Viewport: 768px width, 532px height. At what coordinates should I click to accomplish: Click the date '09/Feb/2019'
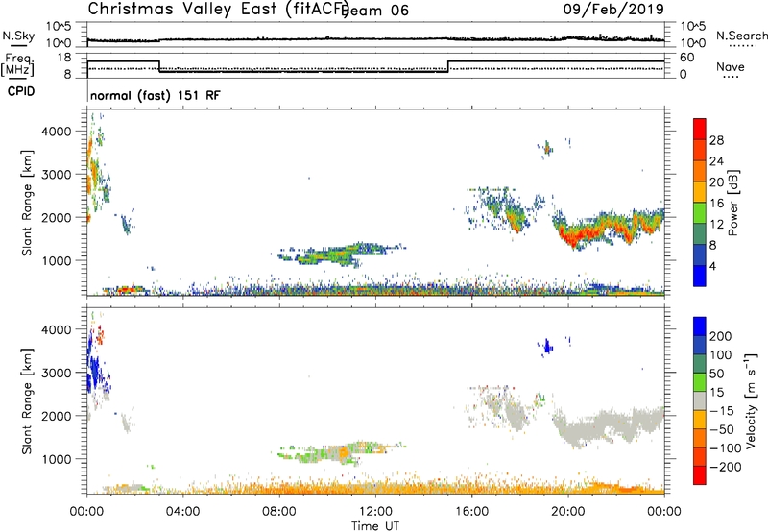coord(613,10)
